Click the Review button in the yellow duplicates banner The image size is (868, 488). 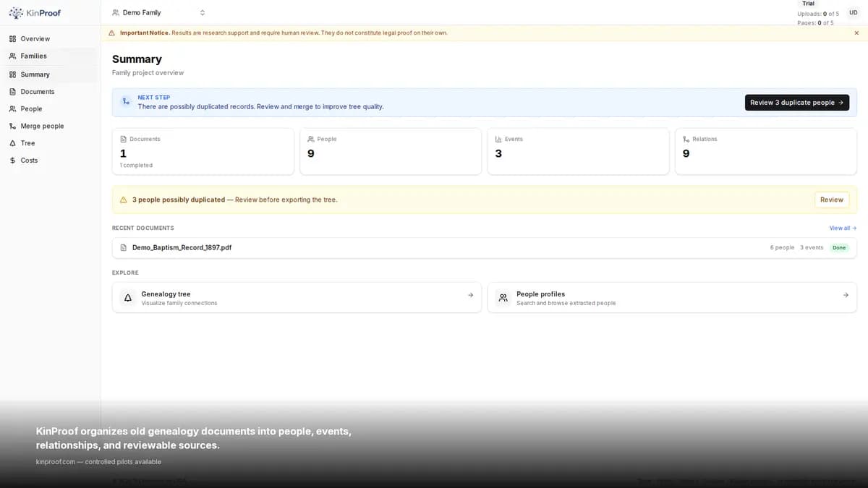click(832, 200)
